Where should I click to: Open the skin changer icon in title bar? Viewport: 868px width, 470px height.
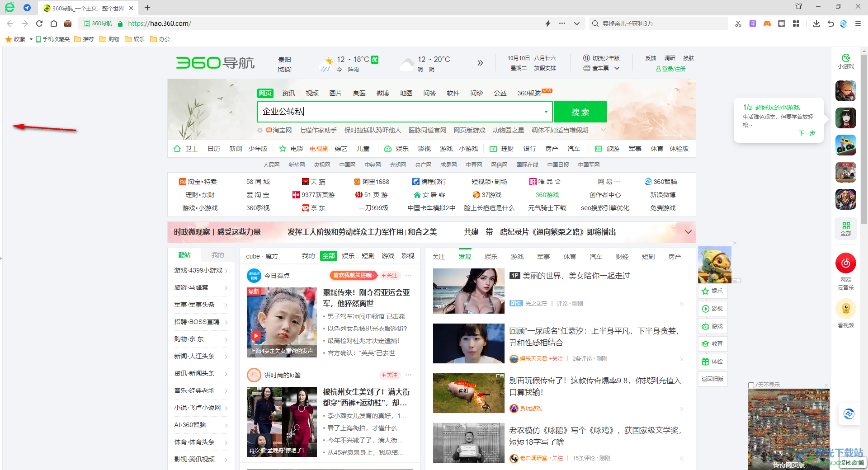pyautogui.click(x=799, y=6)
